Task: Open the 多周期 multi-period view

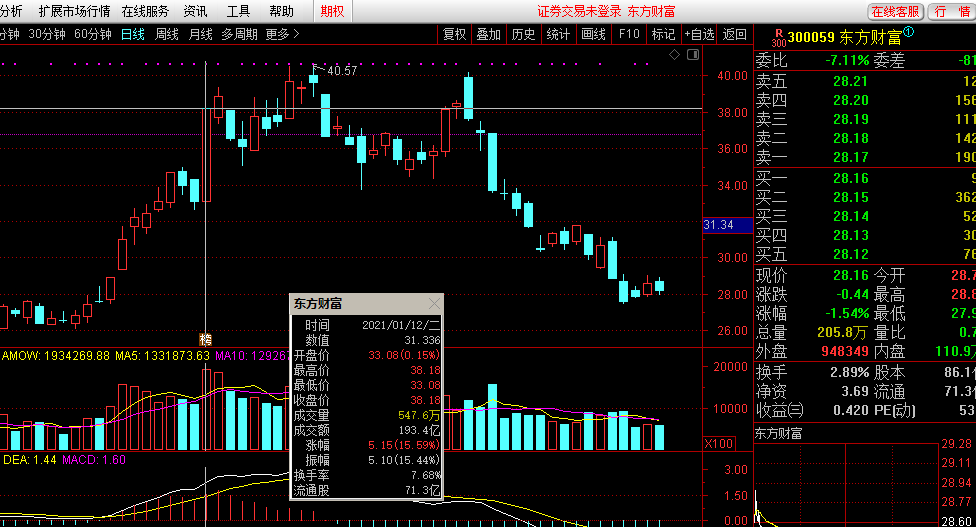Action: coord(239,34)
